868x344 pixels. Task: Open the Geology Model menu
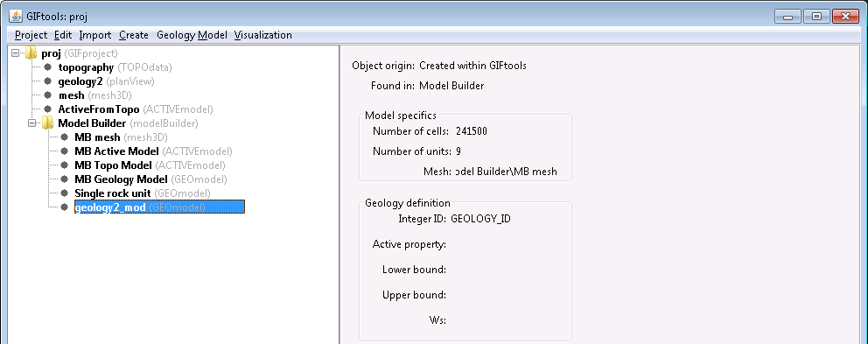click(x=192, y=35)
